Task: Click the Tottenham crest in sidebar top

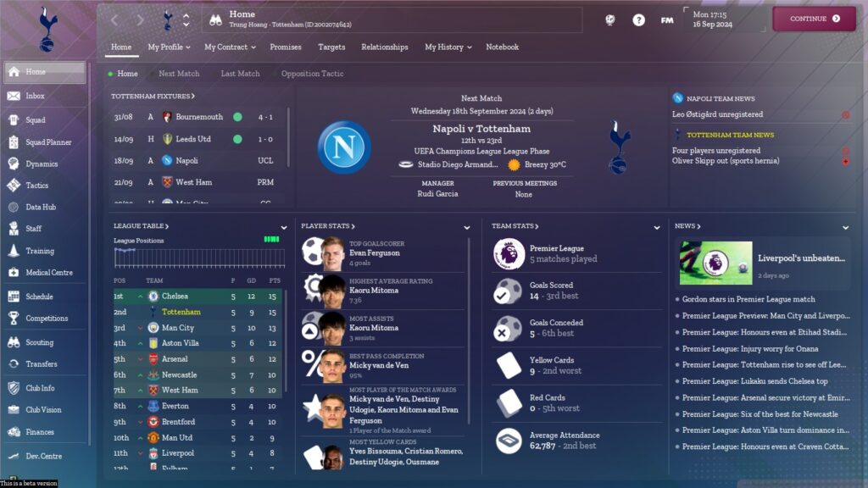Action: (47, 30)
